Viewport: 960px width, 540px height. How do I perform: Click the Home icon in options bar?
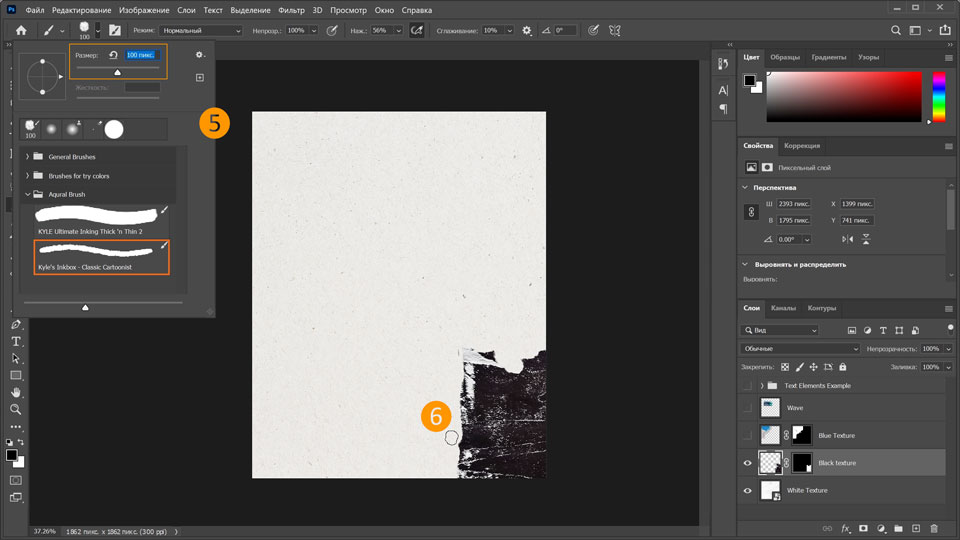coord(21,30)
